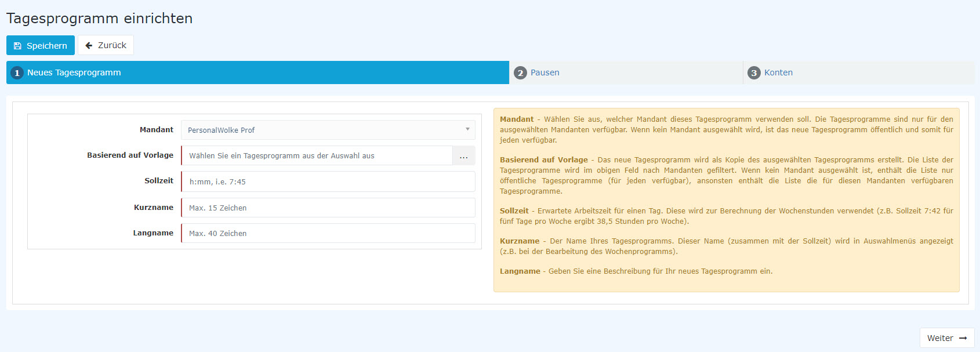Click the step 2 number badge
The width and height of the screenshot is (980, 352).
tap(520, 73)
